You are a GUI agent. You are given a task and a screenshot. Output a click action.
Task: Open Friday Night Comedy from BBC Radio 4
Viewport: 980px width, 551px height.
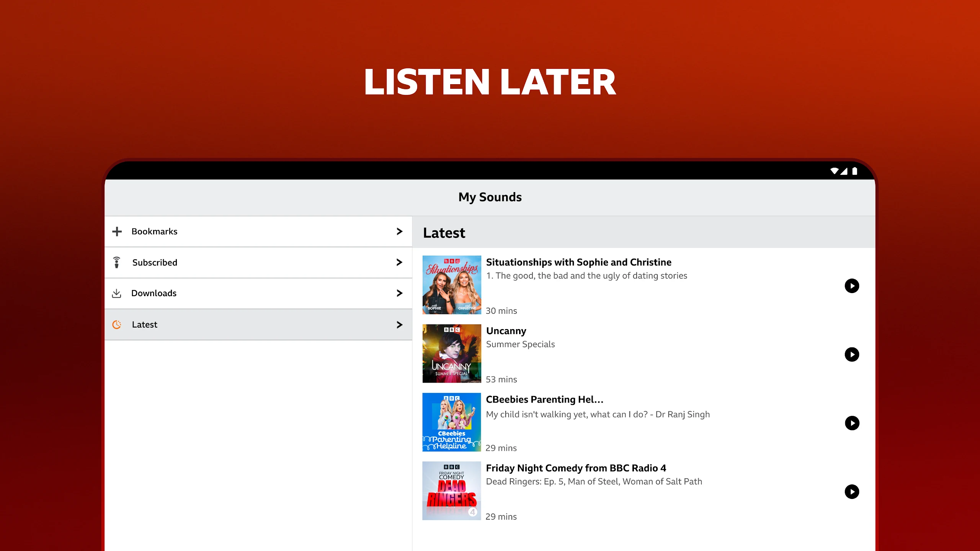[576, 468]
